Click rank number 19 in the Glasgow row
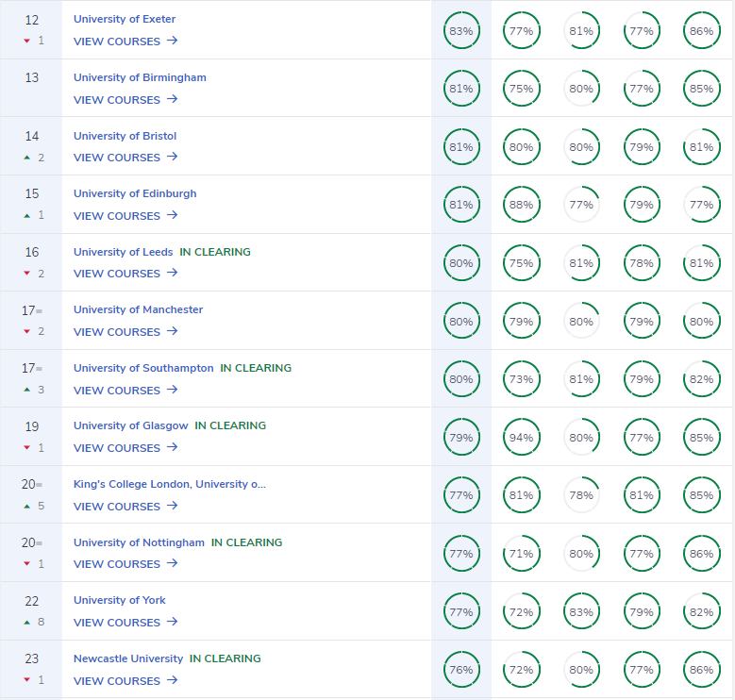735x700 pixels. (x=32, y=426)
